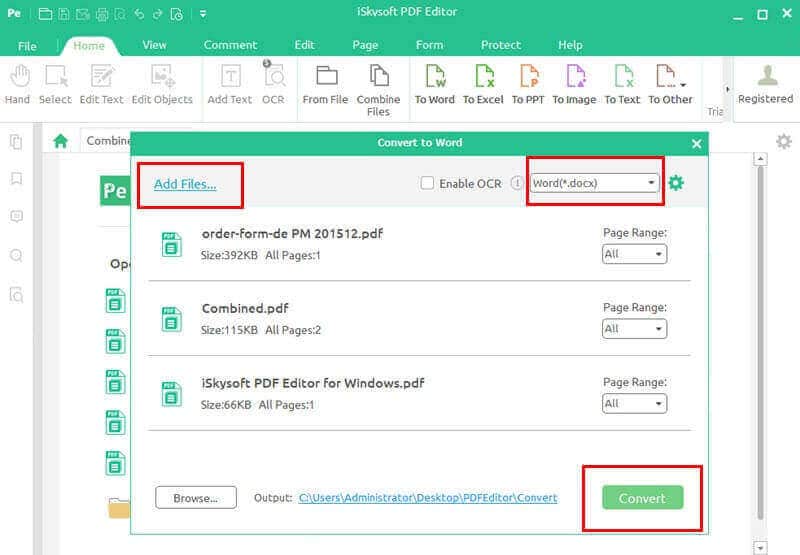The height and width of the screenshot is (555, 800).
Task: Open the search sidebar panel
Action: 16,255
